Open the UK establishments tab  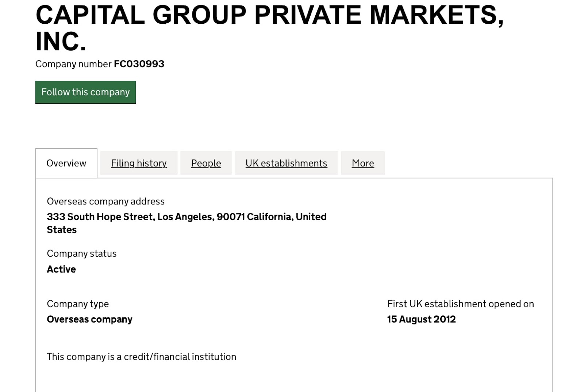point(286,163)
